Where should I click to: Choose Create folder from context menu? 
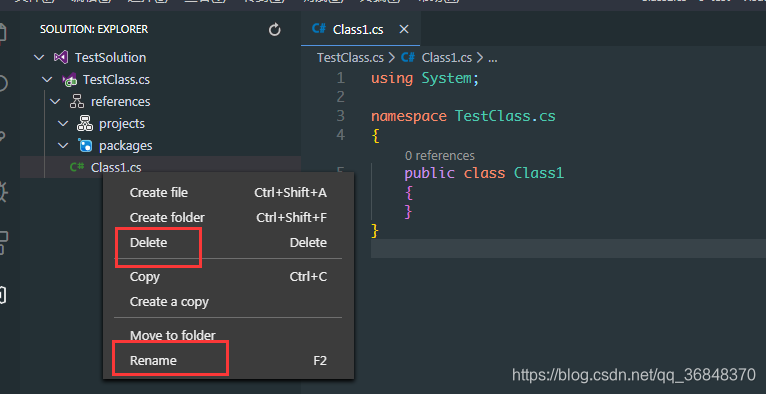(228, 218)
